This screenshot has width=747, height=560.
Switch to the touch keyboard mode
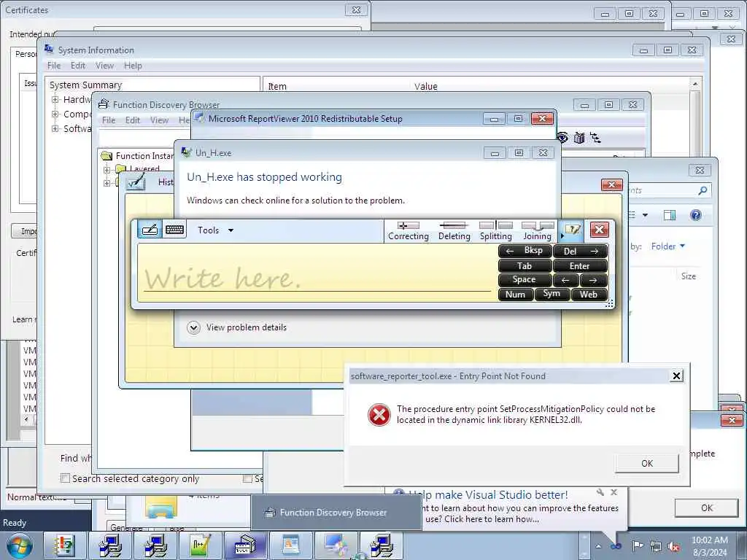point(174,230)
